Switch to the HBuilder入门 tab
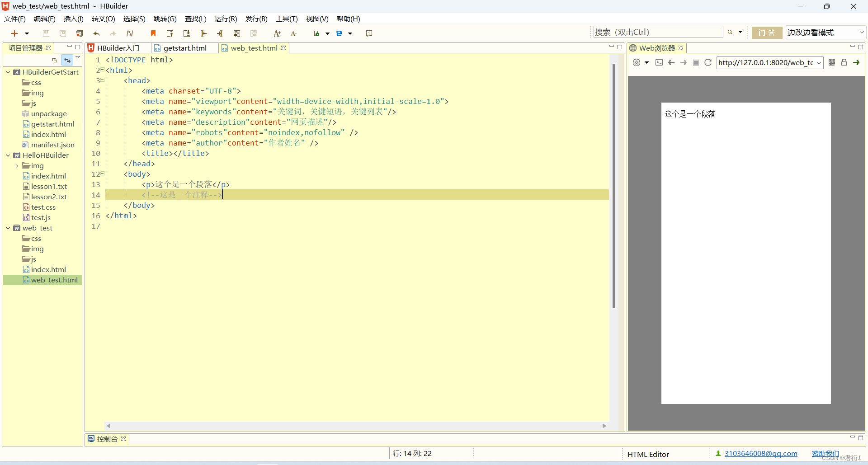 pyautogui.click(x=118, y=48)
